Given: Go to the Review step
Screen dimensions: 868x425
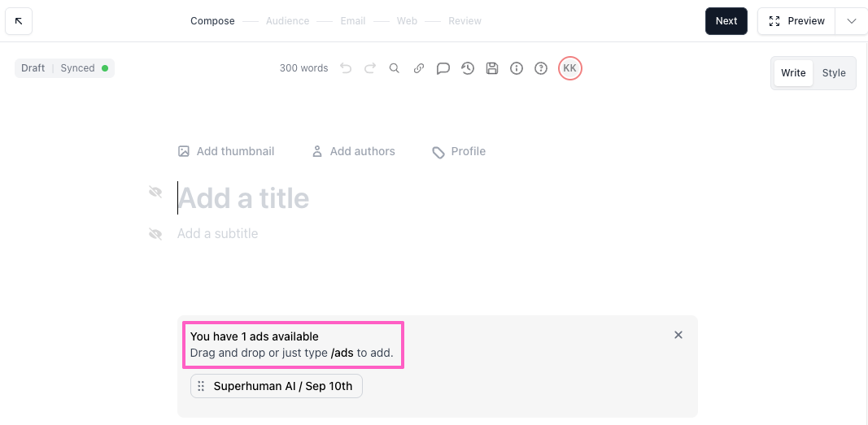Looking at the screenshot, I should click(465, 21).
